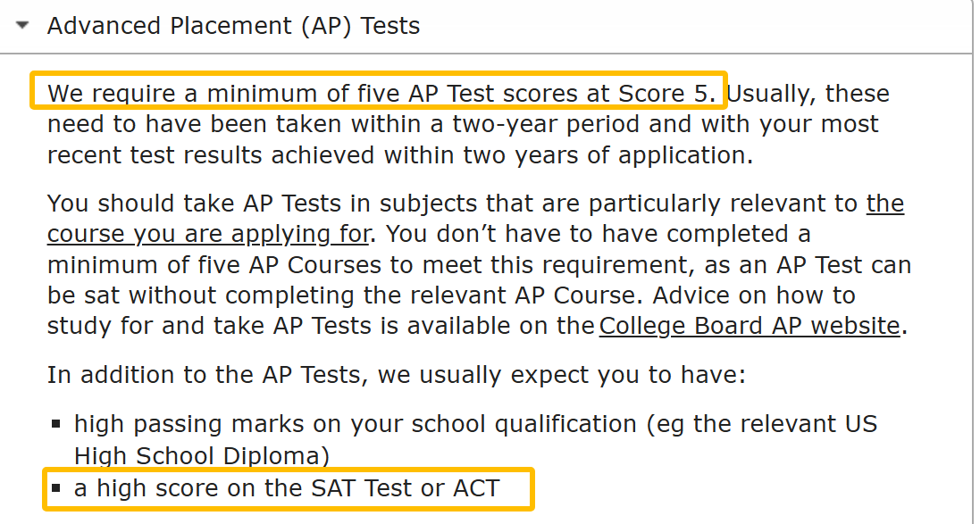Collapse the Advanced Placement (AP) Tests triangle

click(x=23, y=26)
